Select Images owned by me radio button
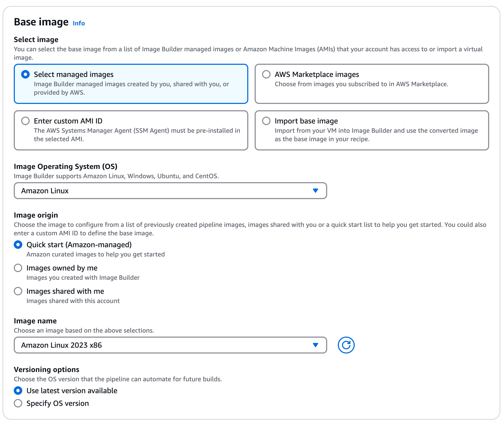Viewport: 504px width, 422px height. click(18, 268)
